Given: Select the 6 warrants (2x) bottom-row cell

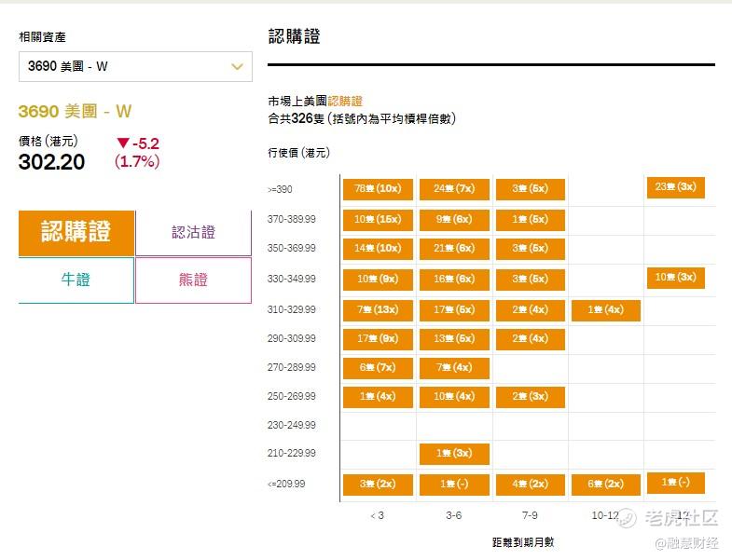Looking at the screenshot, I should [x=606, y=485].
